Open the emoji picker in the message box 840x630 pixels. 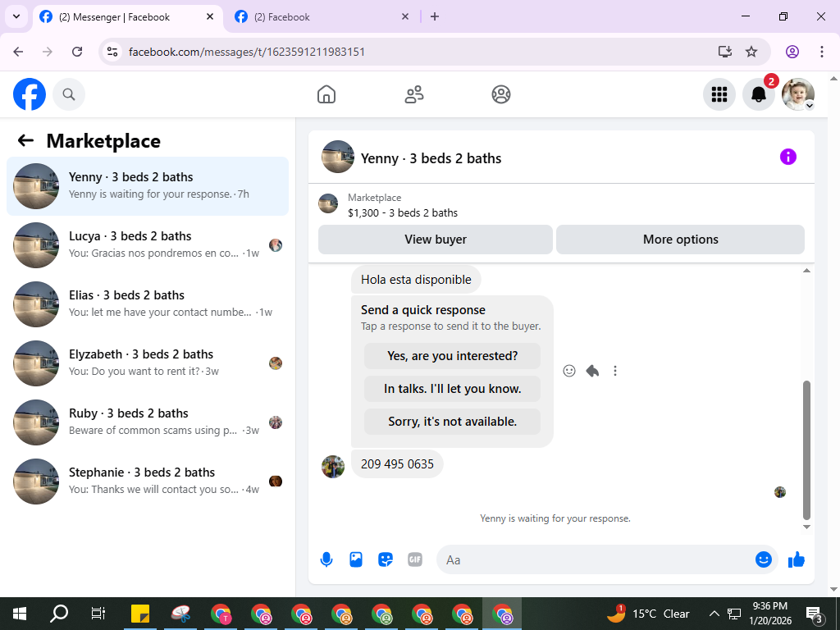764,559
